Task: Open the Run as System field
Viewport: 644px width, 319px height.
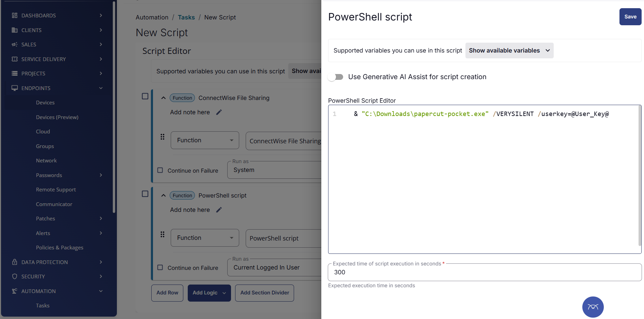Action: coord(274,170)
